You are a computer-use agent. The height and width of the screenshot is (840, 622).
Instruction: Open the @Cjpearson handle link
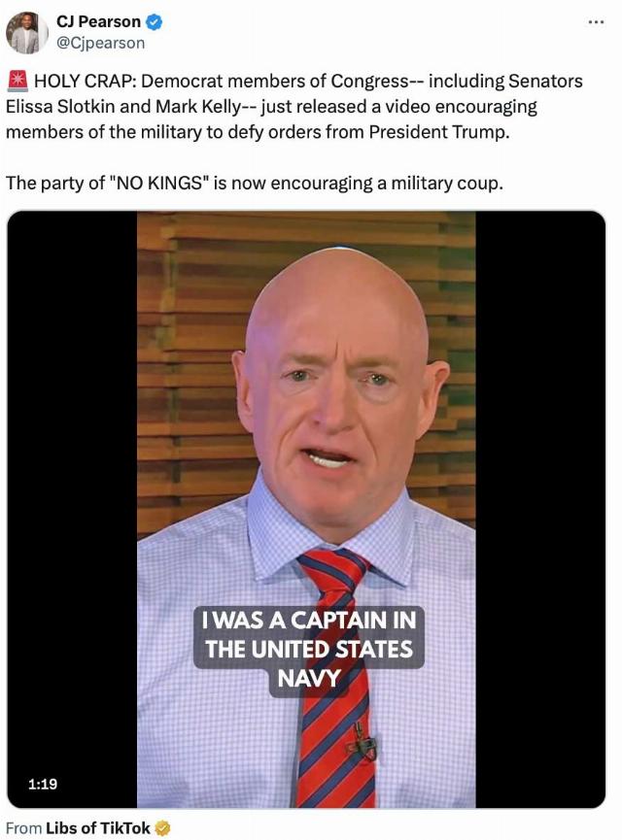[x=100, y=43]
